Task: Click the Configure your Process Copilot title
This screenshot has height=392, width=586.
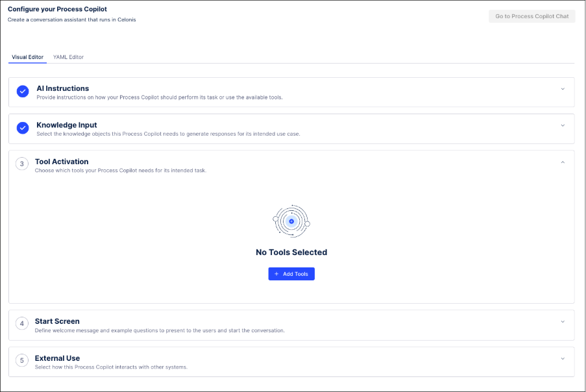Action: coord(57,9)
